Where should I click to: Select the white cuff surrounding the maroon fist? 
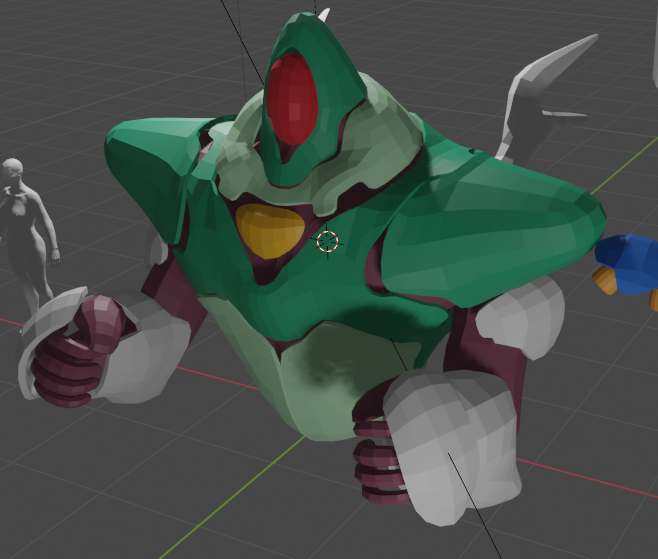point(143,357)
